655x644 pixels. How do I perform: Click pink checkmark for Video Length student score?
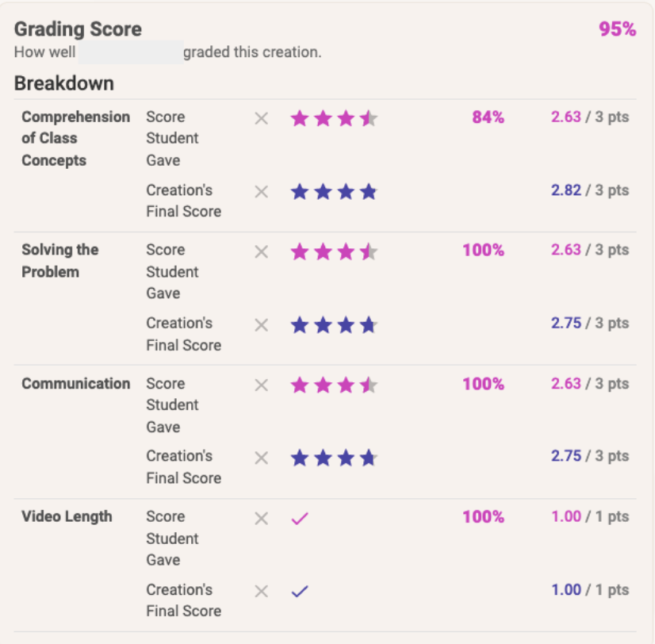tap(300, 518)
